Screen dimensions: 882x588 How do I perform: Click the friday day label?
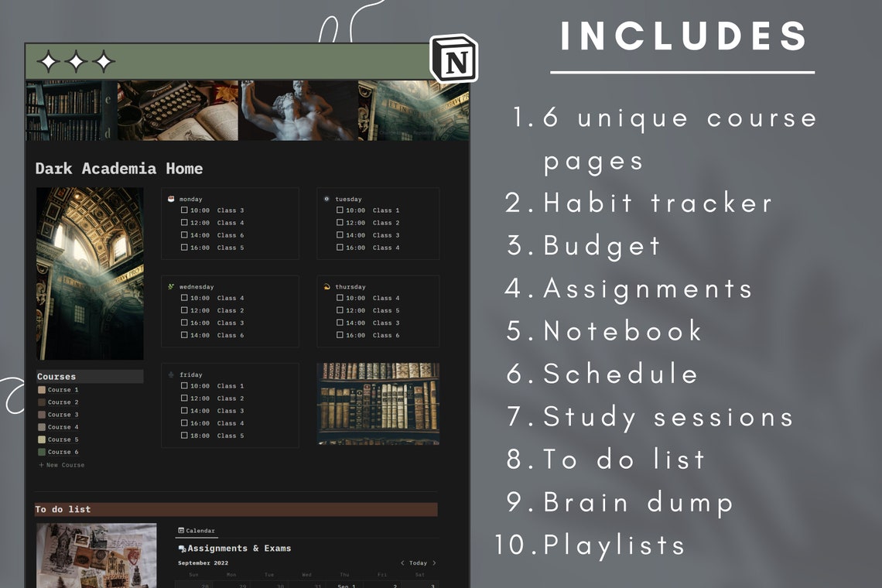[190, 374]
